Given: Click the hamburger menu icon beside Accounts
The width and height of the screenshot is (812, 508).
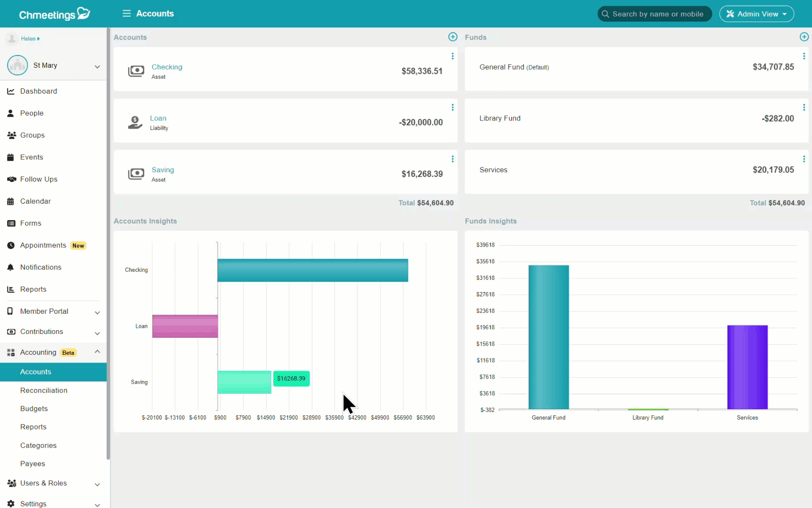Looking at the screenshot, I should point(126,14).
